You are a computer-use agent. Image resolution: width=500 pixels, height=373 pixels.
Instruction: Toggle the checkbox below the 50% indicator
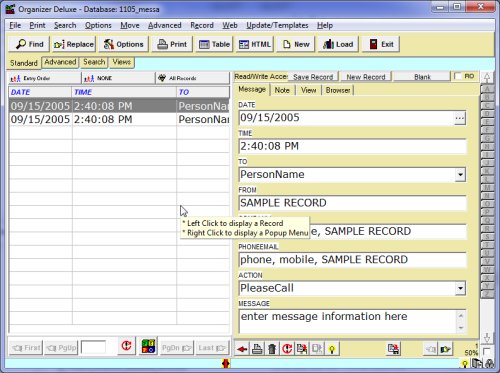click(x=486, y=351)
